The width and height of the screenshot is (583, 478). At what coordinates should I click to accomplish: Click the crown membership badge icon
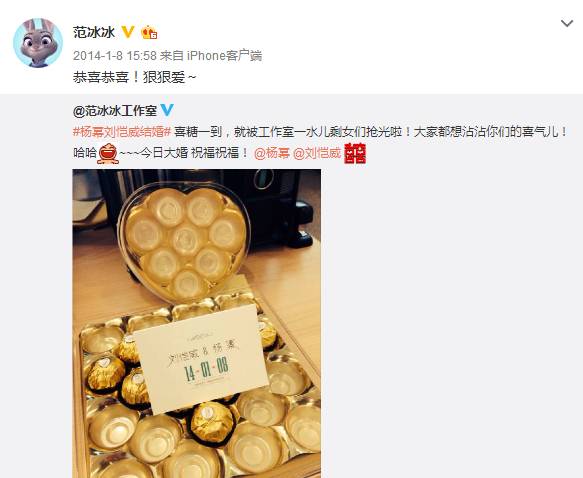(149, 32)
